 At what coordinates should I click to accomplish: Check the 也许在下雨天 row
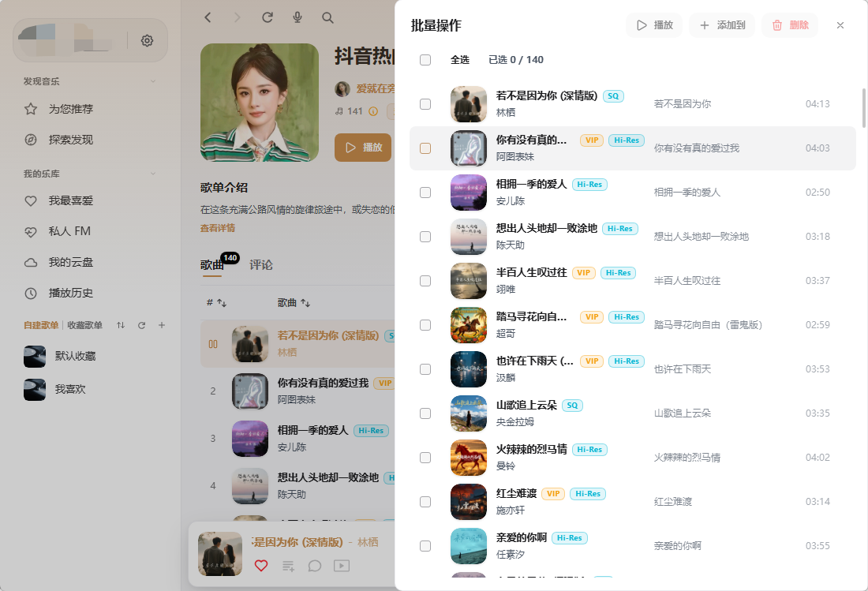(x=425, y=369)
